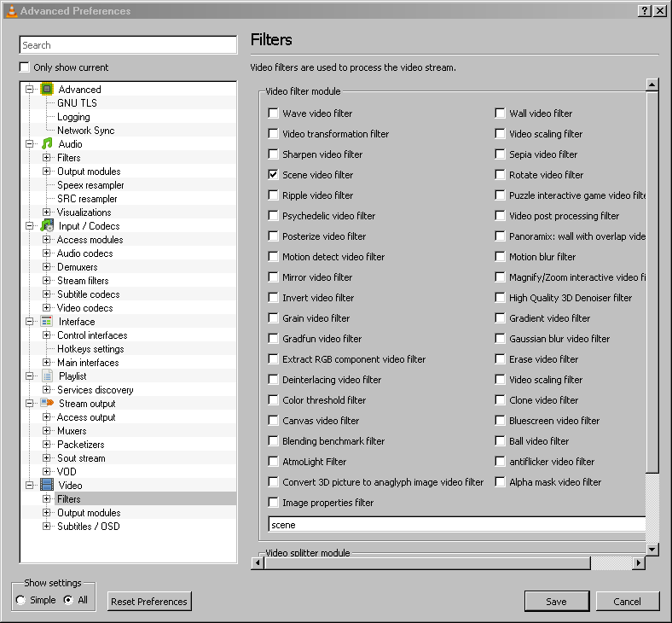This screenshot has height=623, width=672.
Task: Collapse the Advanced tree node
Action: [30, 90]
